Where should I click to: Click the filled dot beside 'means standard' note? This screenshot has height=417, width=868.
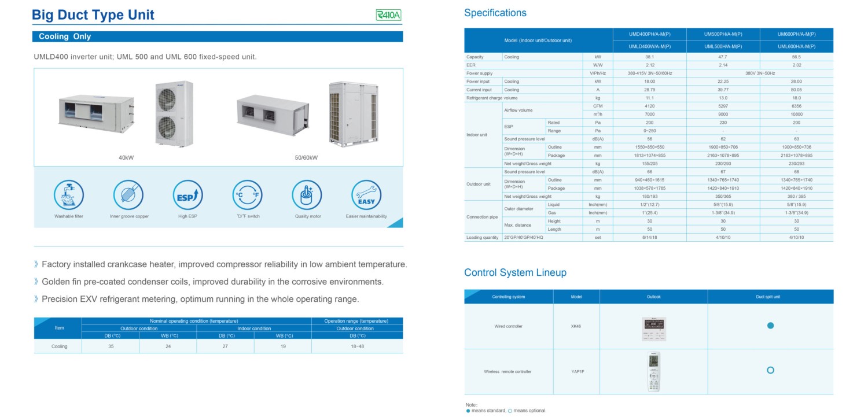[x=468, y=411]
